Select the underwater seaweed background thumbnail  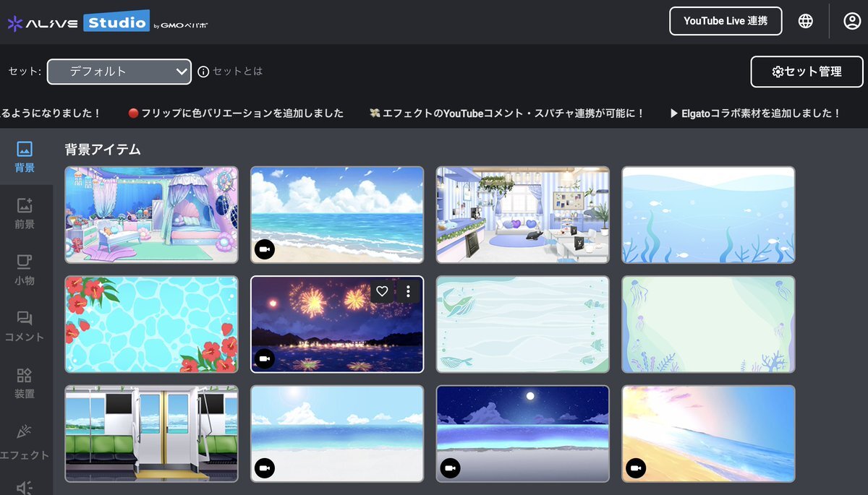tap(709, 215)
